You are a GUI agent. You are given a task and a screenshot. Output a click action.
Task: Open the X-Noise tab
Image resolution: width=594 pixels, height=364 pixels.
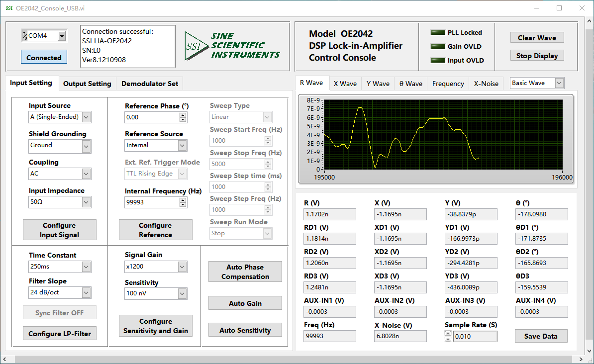coord(486,84)
